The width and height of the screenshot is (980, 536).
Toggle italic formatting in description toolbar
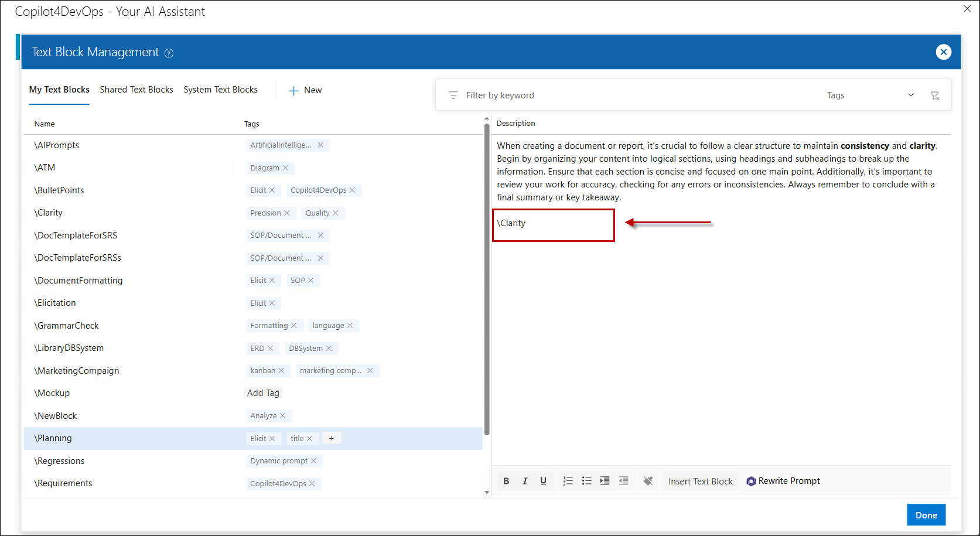(525, 481)
